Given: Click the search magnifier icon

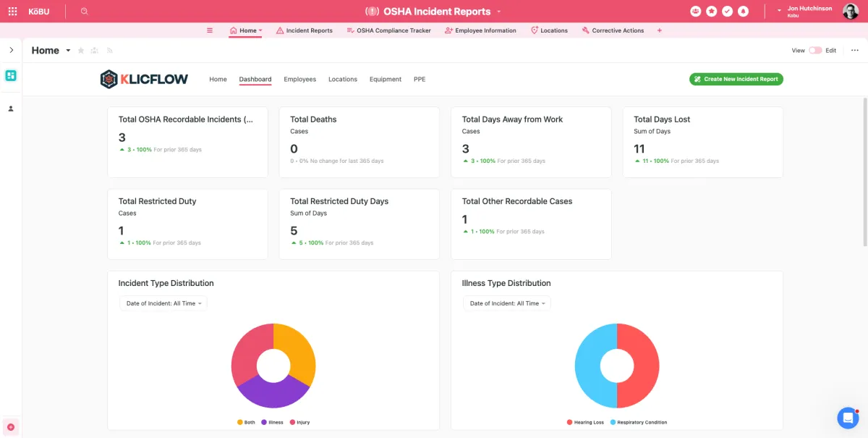Looking at the screenshot, I should [85, 12].
